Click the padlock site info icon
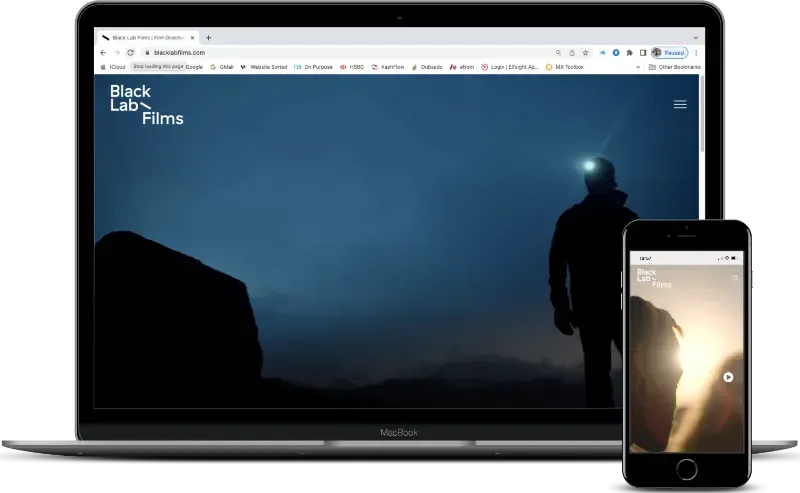The height and width of the screenshot is (493, 800). click(147, 53)
